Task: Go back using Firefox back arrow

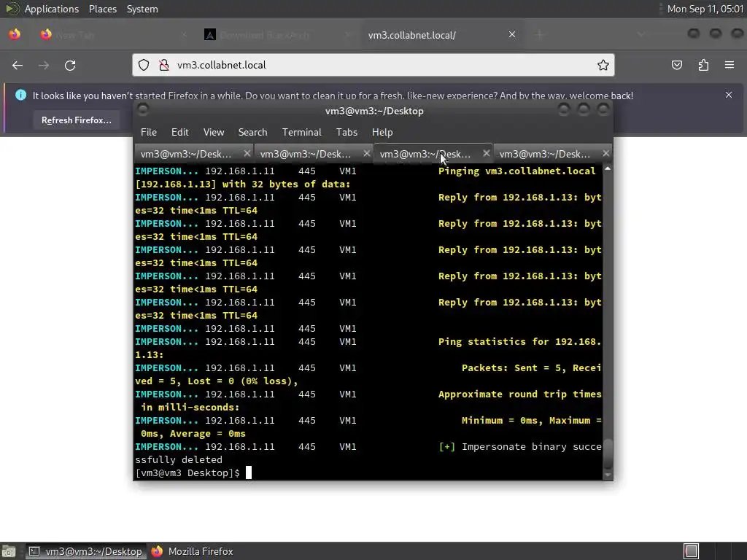Action: point(18,65)
